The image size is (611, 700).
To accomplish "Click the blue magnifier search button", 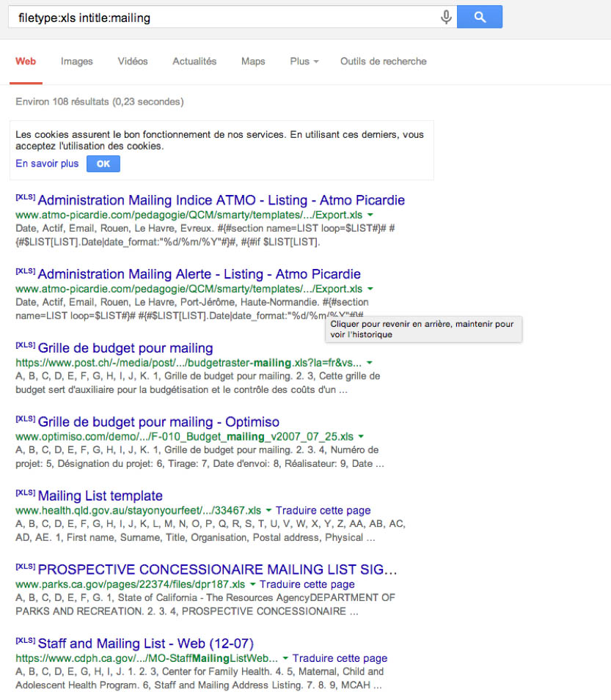I will pyautogui.click(x=480, y=17).
